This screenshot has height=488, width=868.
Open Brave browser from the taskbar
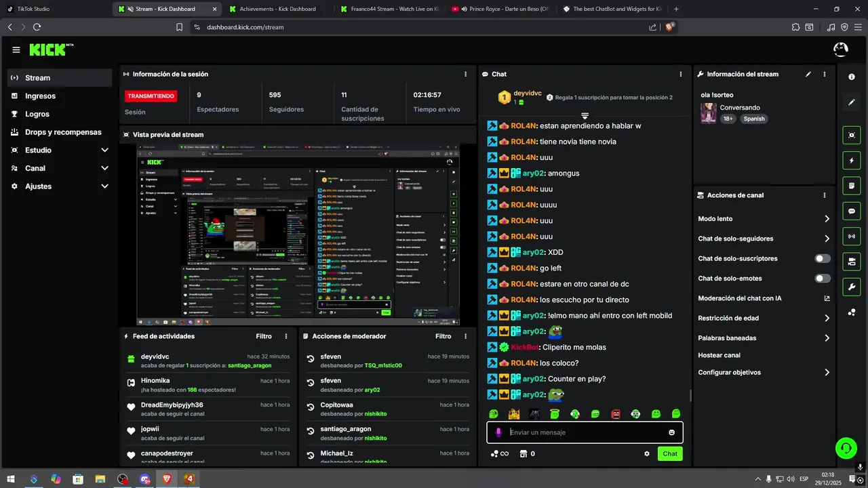[167, 479]
